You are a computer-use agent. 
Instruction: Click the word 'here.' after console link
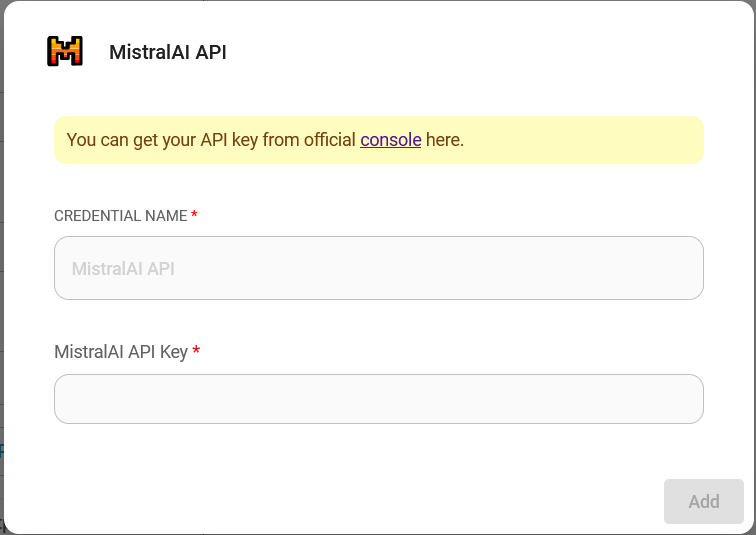point(445,140)
